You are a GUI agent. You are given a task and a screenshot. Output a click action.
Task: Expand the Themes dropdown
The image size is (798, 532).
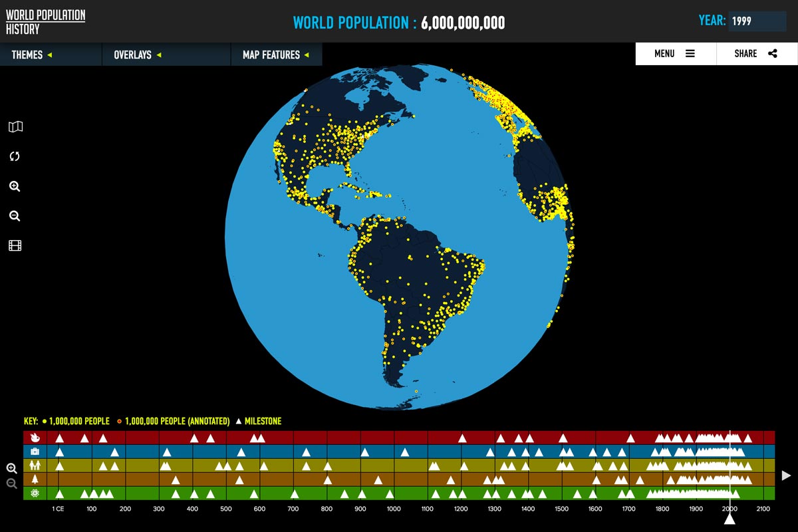(x=31, y=55)
